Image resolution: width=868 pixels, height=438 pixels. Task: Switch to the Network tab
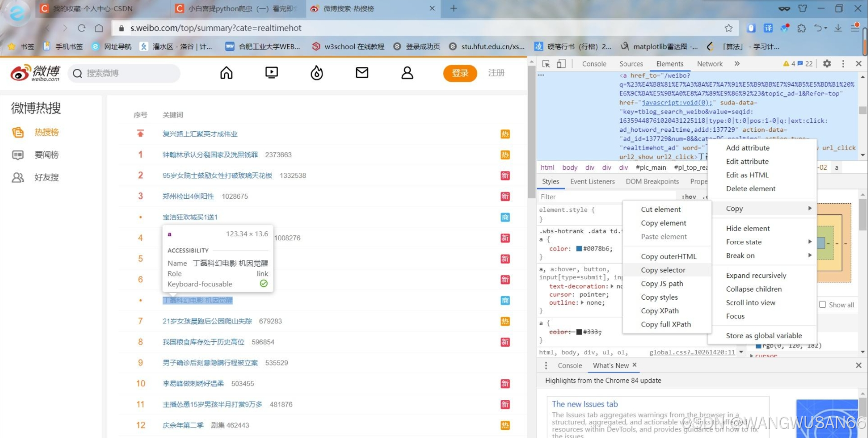709,64
